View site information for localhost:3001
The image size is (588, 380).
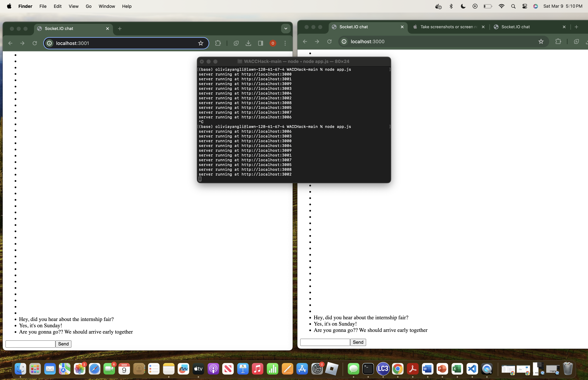(x=49, y=43)
